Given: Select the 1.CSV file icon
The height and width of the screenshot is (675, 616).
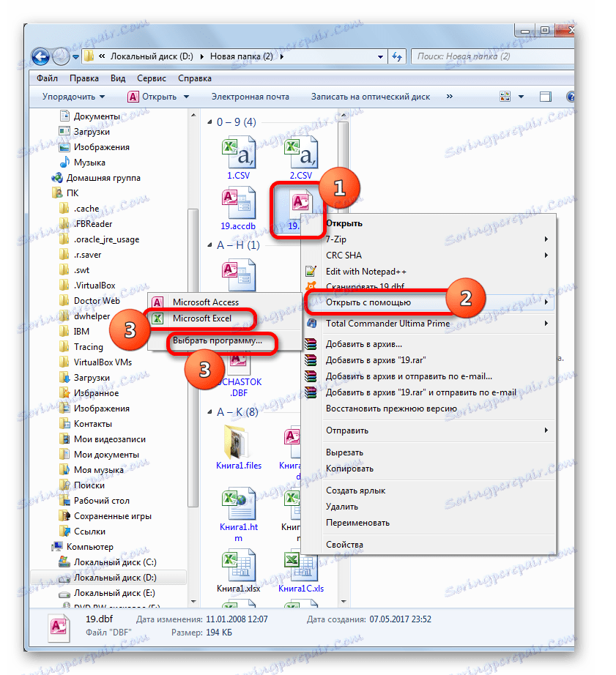Looking at the screenshot, I should point(238,153).
